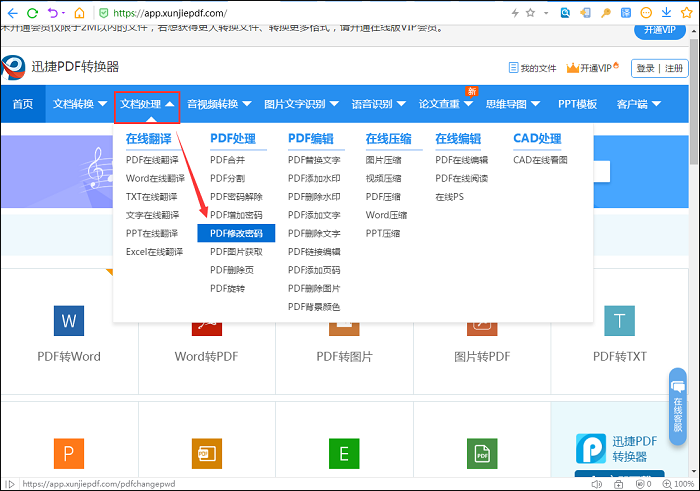The width and height of the screenshot is (700, 491).
Task: Expand the 音视频转换 menu
Action: tap(219, 104)
